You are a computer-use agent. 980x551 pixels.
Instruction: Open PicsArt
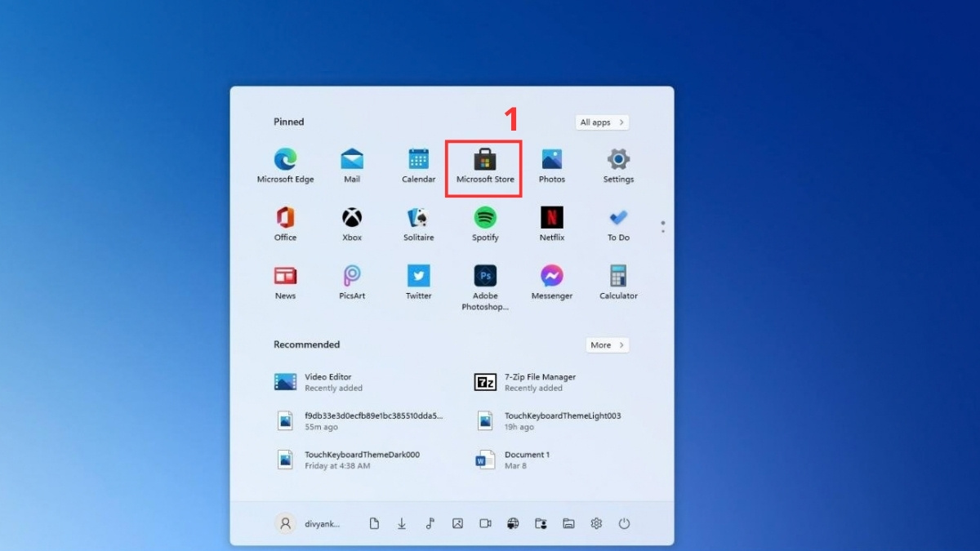pos(352,282)
